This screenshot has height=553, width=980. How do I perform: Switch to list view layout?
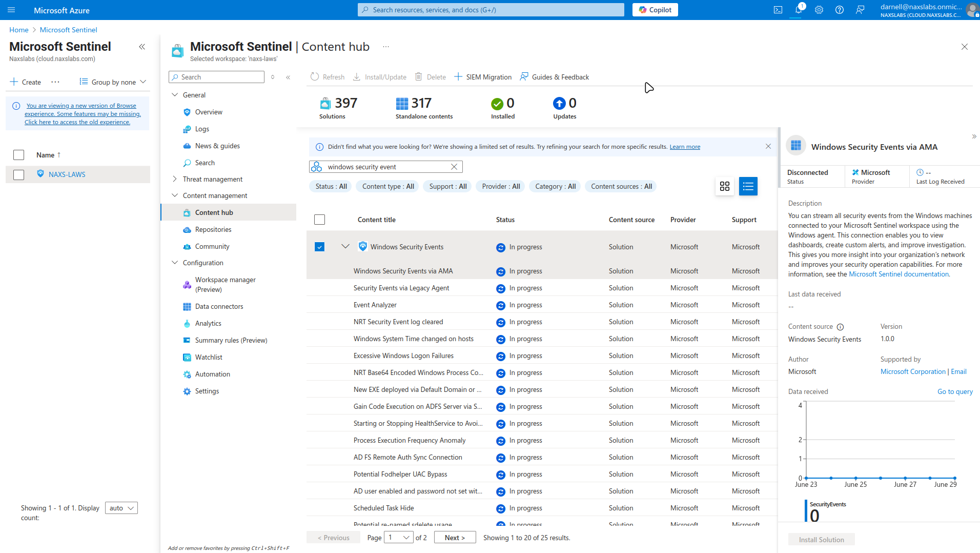[748, 186]
